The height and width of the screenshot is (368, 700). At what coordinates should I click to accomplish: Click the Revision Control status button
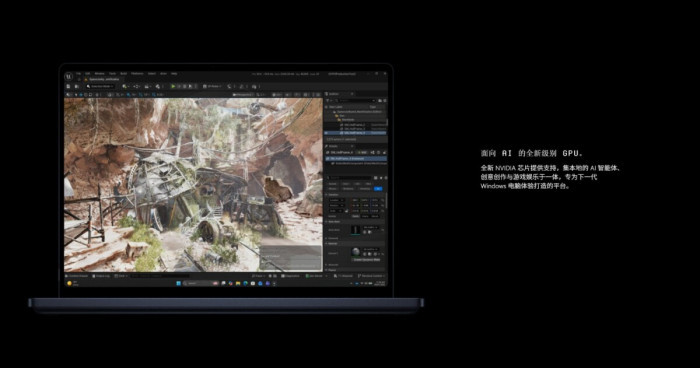(371, 276)
